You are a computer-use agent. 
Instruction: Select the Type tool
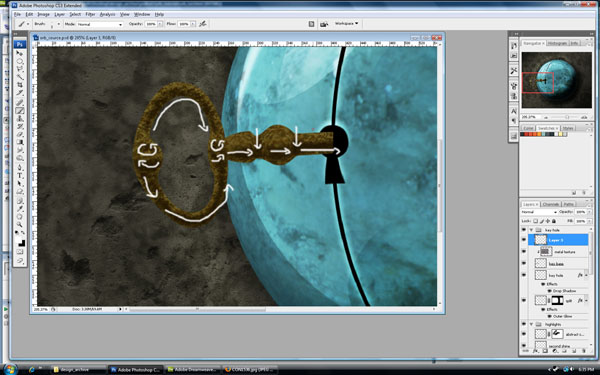20,176
